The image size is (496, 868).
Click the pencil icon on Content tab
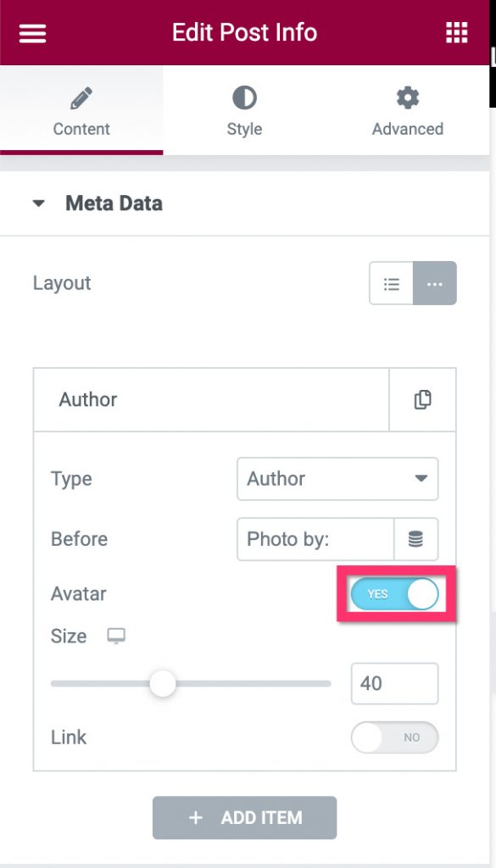[81, 98]
